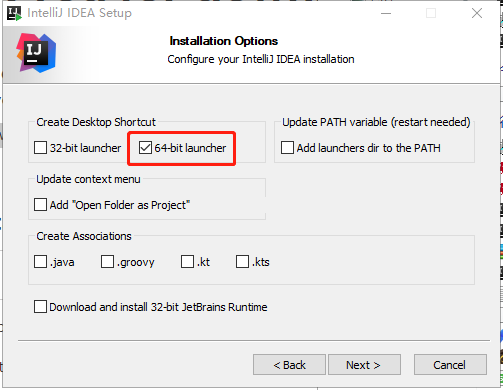This screenshot has width=503, height=390.
Task: Minimize the IntelliJ IDEA Setup window
Action: [x=386, y=13]
